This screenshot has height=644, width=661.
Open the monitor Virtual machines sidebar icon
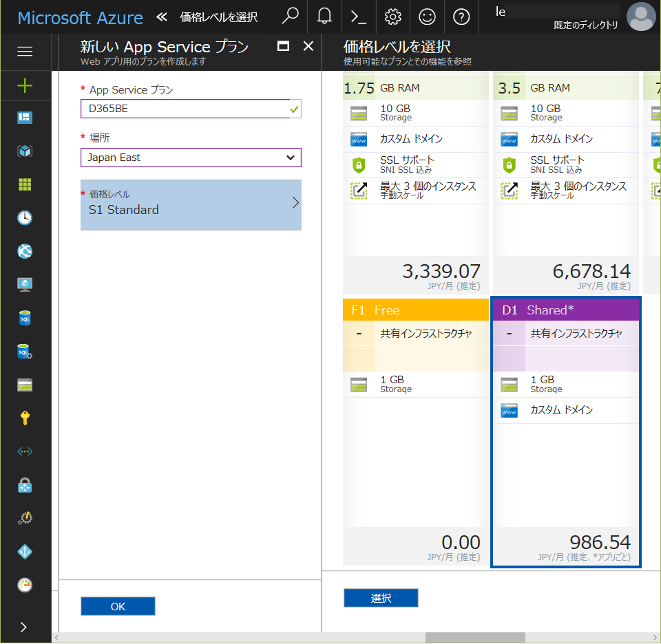[x=25, y=285]
